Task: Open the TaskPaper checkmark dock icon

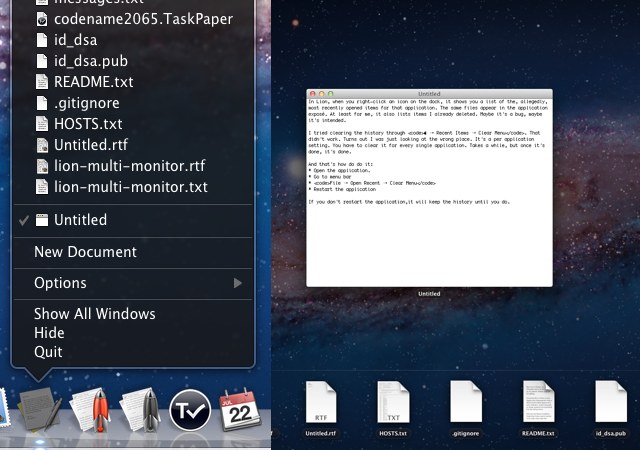Action: pyautogui.click(x=189, y=411)
